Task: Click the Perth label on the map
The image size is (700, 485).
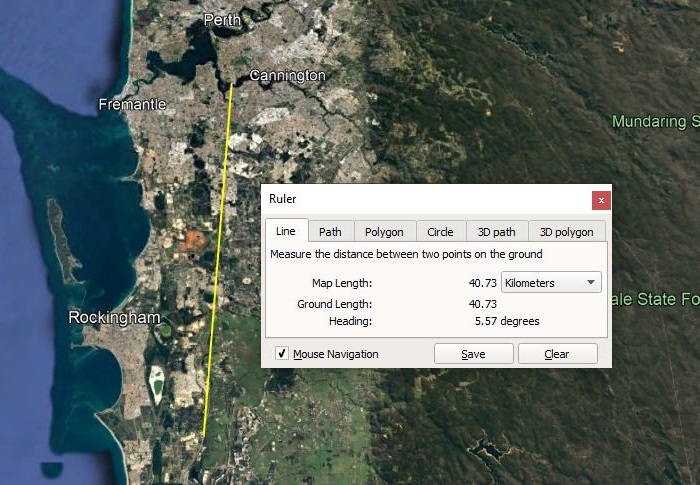Action: click(222, 20)
